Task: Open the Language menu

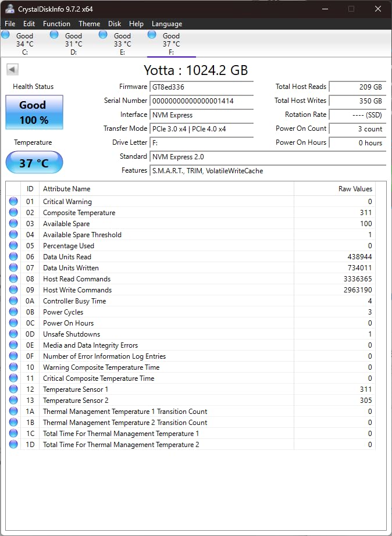Action: [x=167, y=24]
